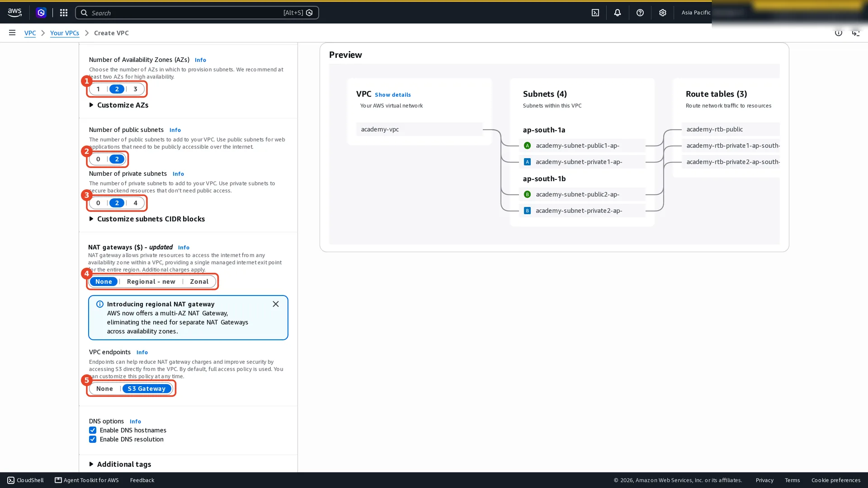Select academy-subnet-public2 in preview
The image size is (868, 488).
tap(582, 194)
